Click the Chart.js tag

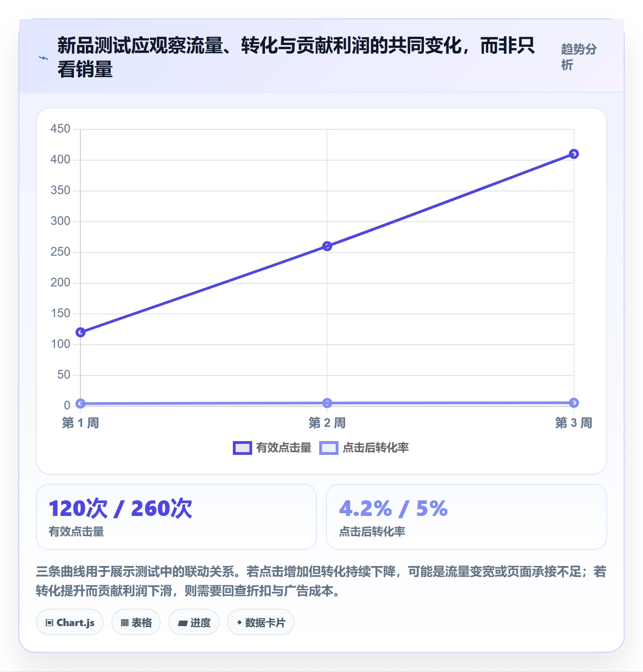tap(70, 622)
